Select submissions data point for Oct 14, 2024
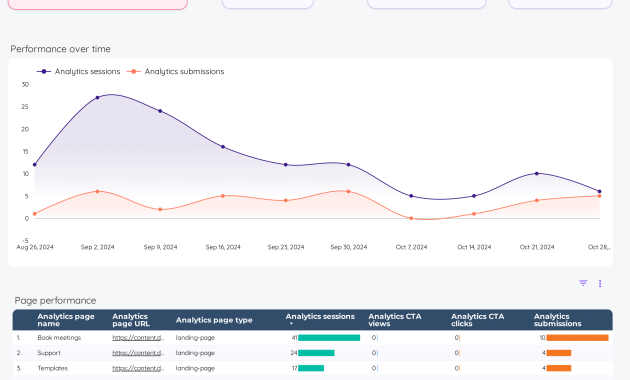The width and height of the screenshot is (630, 380). coord(474,214)
